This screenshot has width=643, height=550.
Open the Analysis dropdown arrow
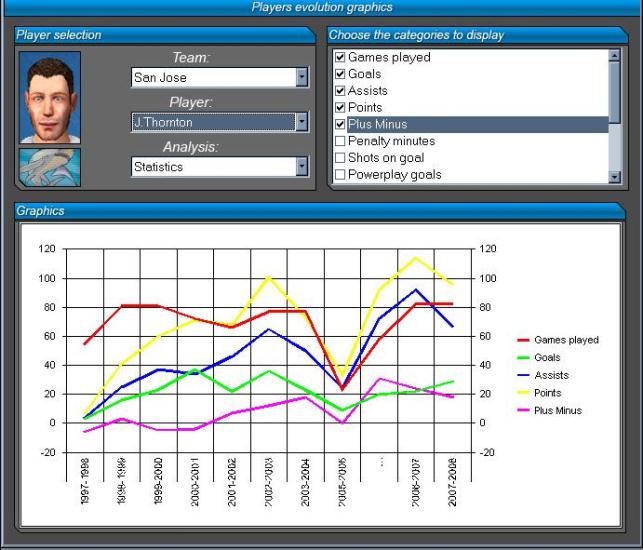pyautogui.click(x=302, y=167)
